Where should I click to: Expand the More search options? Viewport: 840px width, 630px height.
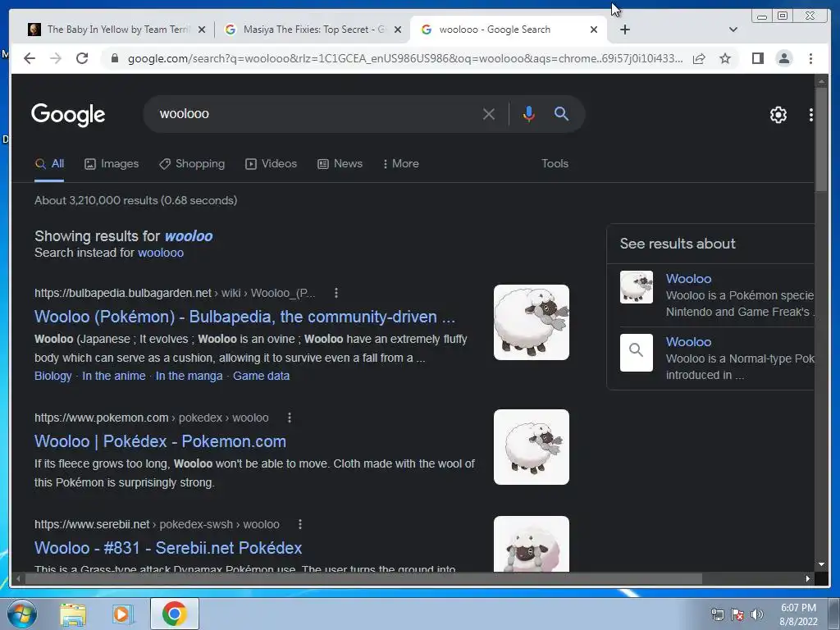click(400, 164)
